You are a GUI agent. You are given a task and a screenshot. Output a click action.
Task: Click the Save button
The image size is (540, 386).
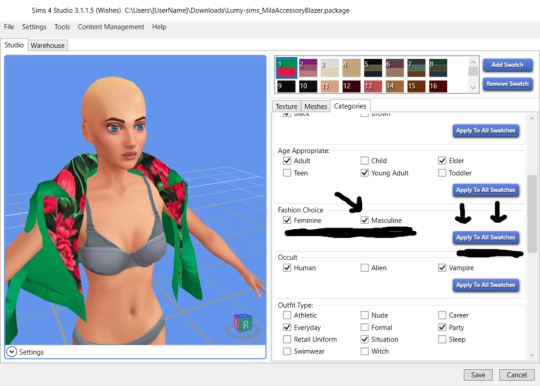478,375
